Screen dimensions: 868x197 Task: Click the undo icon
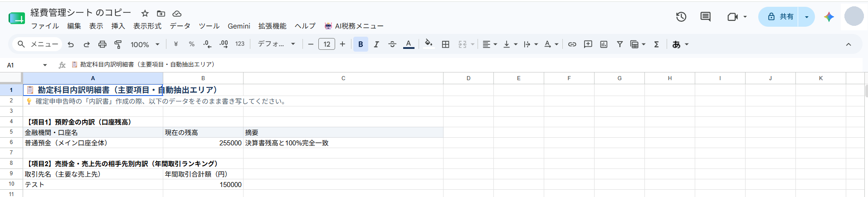point(71,44)
